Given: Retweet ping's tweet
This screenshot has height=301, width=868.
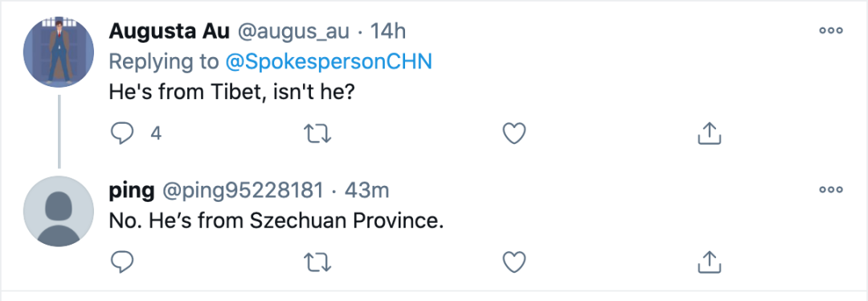Looking at the screenshot, I should click(317, 262).
